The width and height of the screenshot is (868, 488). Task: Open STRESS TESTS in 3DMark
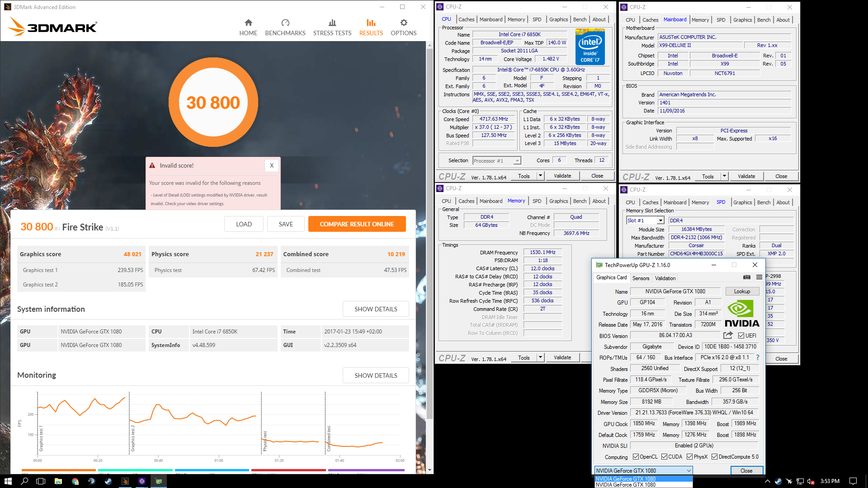click(x=332, y=28)
